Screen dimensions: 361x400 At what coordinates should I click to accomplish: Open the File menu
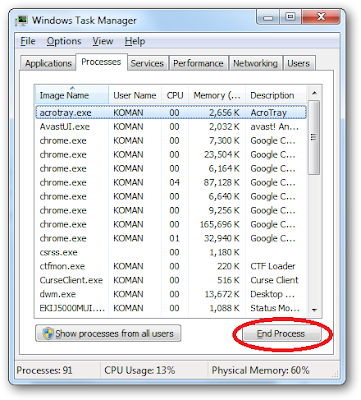28,41
